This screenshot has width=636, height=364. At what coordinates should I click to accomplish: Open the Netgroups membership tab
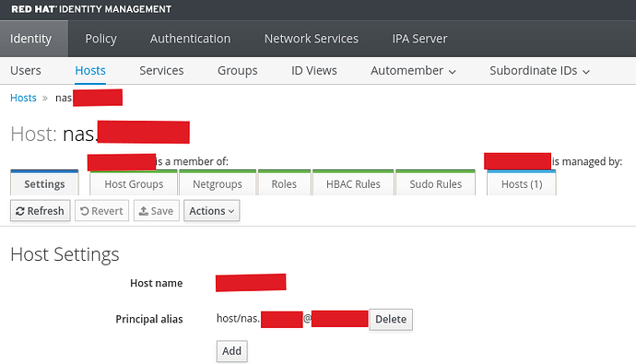click(x=218, y=183)
